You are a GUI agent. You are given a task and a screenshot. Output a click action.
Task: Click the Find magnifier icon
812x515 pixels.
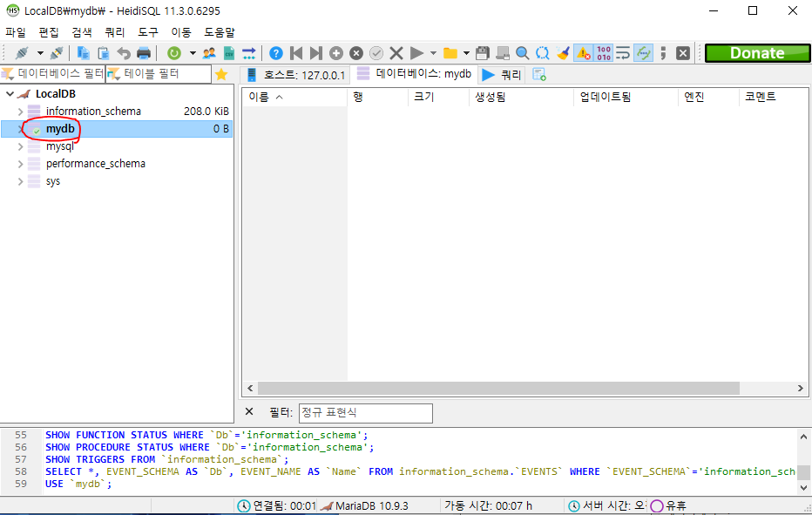coord(523,53)
